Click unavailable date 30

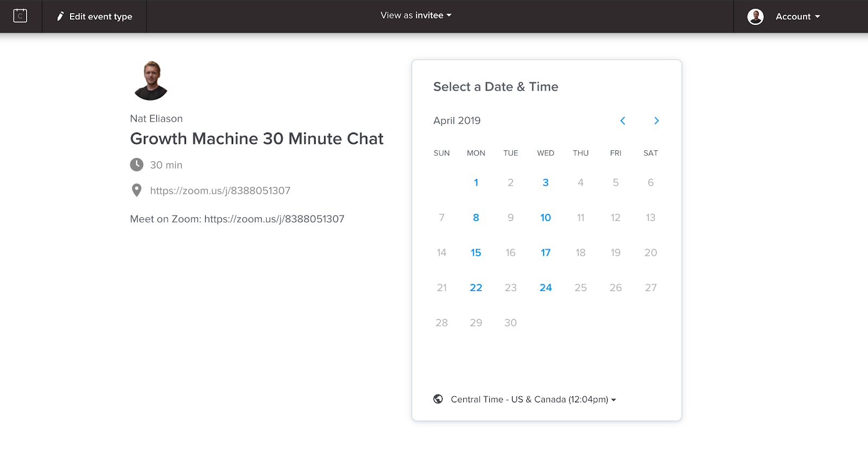click(510, 323)
